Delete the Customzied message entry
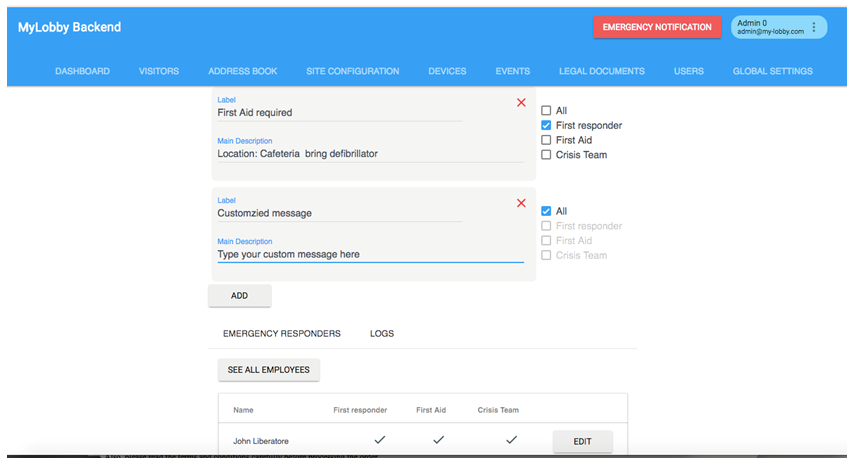The height and width of the screenshot is (466, 854). pos(521,203)
